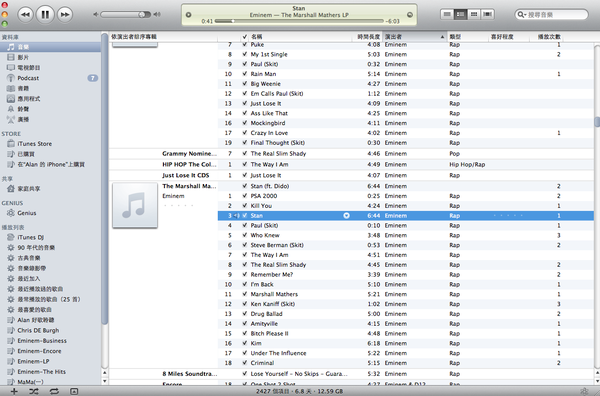This screenshot has width=600, height=396.
Task: Switch to Cover Flow view
Action: pyautogui.click(x=488, y=15)
